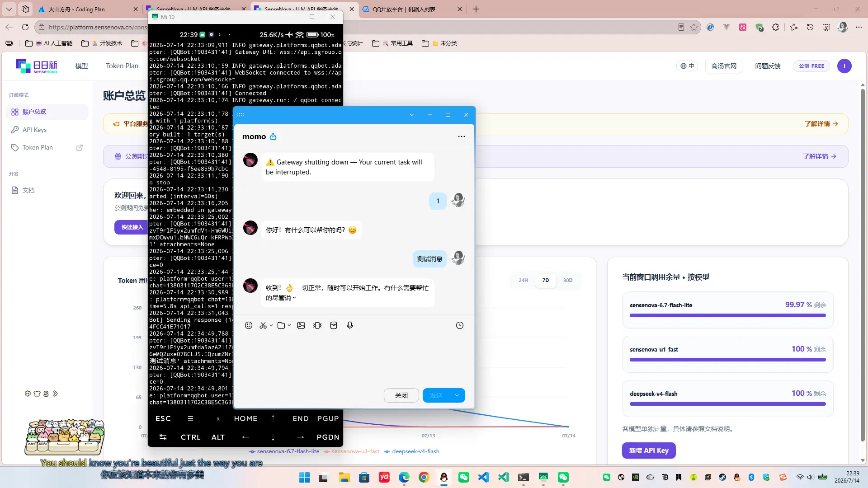Screen dimensions: 868x488
Task: Click the browser favorites star icon in address bar
Action: click(694, 27)
